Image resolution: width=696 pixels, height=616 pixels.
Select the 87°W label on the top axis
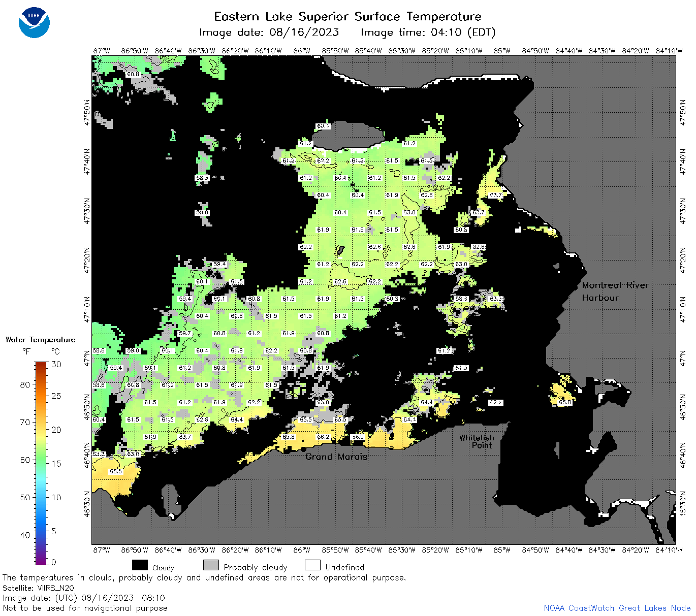coord(102,51)
